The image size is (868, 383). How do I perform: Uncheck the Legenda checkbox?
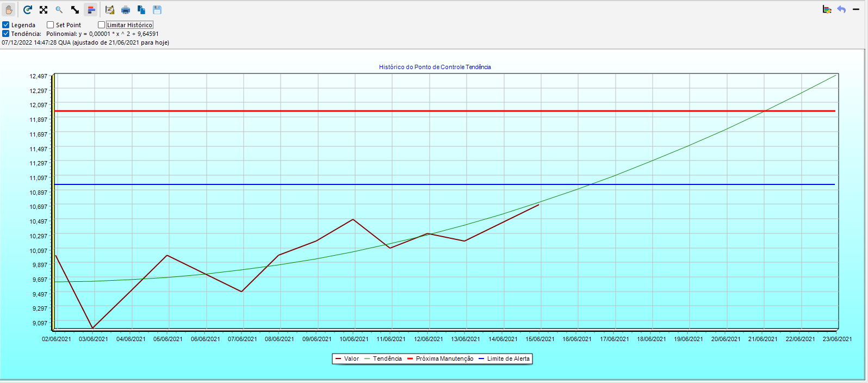tap(6, 25)
